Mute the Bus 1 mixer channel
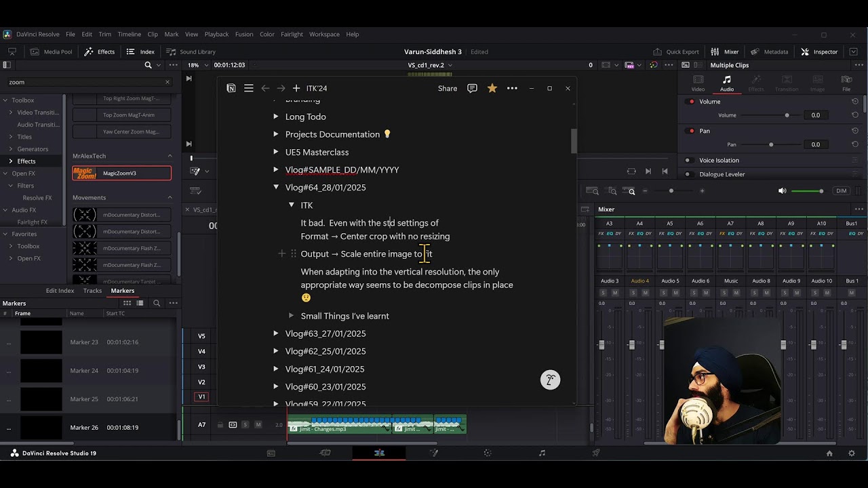 click(857, 293)
